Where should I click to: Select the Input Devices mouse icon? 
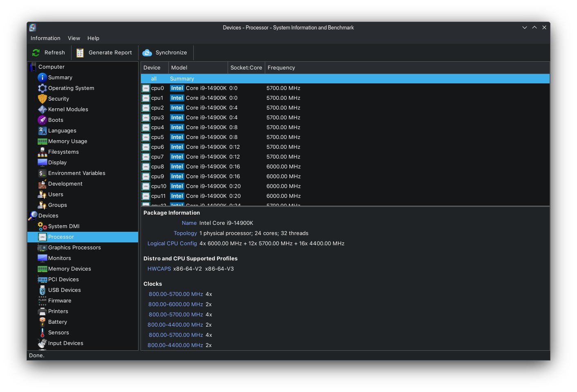(42, 343)
